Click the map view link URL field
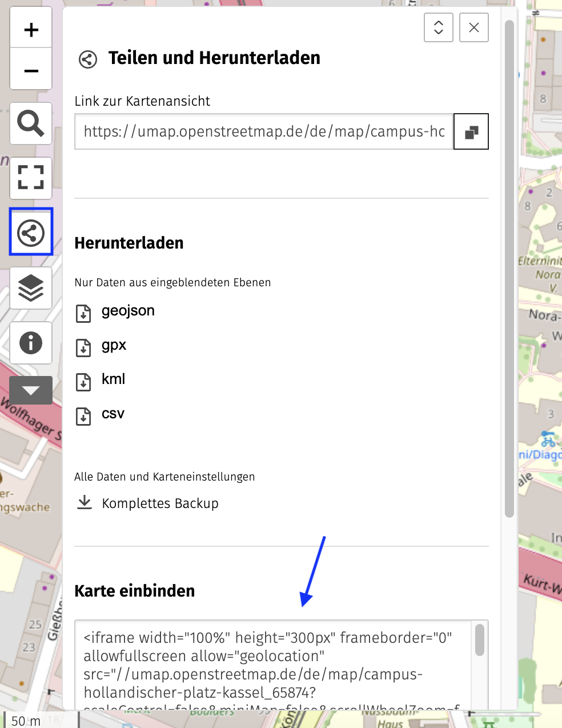562x728 pixels. 264,132
